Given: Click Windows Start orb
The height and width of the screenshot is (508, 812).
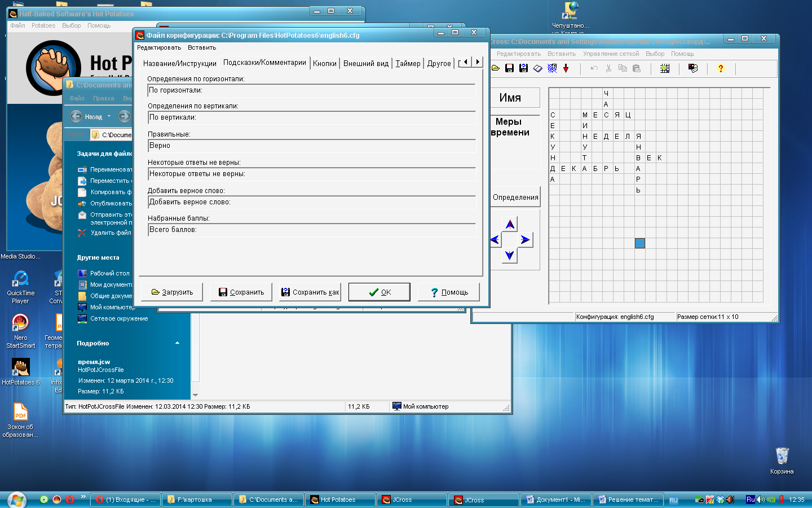Looking at the screenshot, I should pos(16,500).
